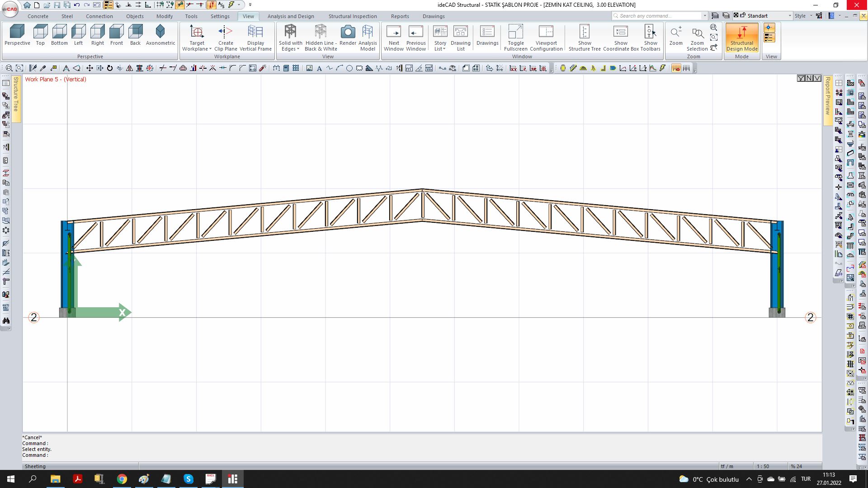The width and height of the screenshot is (868, 488).
Task: Open Viewport Configuration
Action: (x=546, y=38)
